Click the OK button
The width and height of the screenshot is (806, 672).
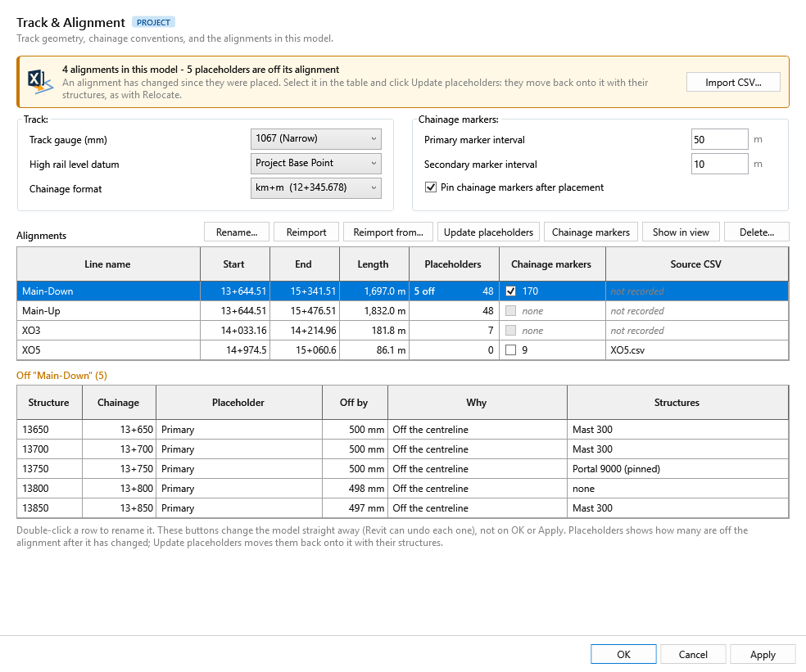coord(623,654)
